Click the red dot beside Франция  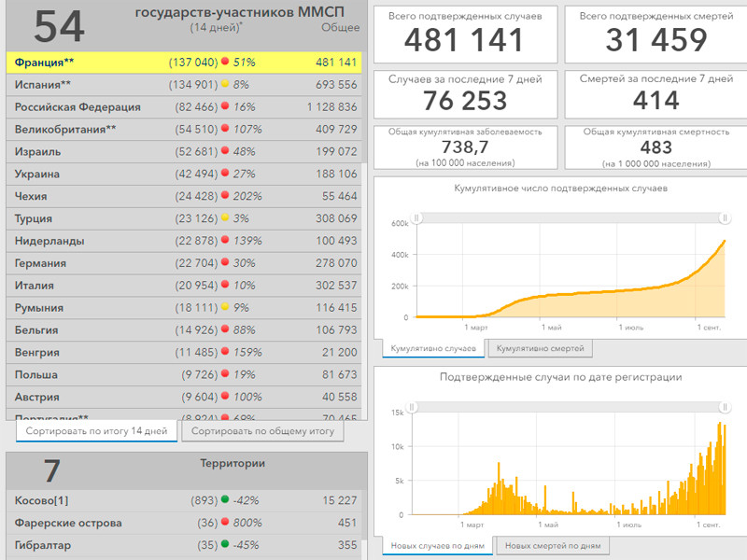click(225, 63)
